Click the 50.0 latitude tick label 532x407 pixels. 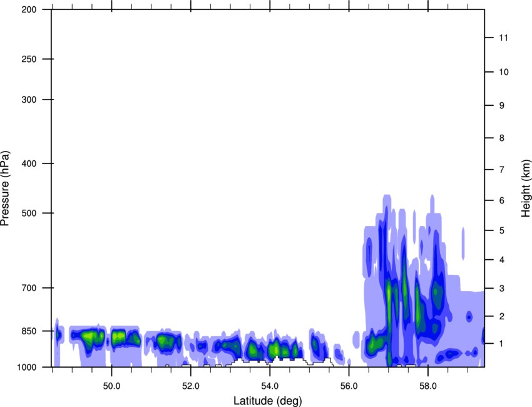point(112,386)
